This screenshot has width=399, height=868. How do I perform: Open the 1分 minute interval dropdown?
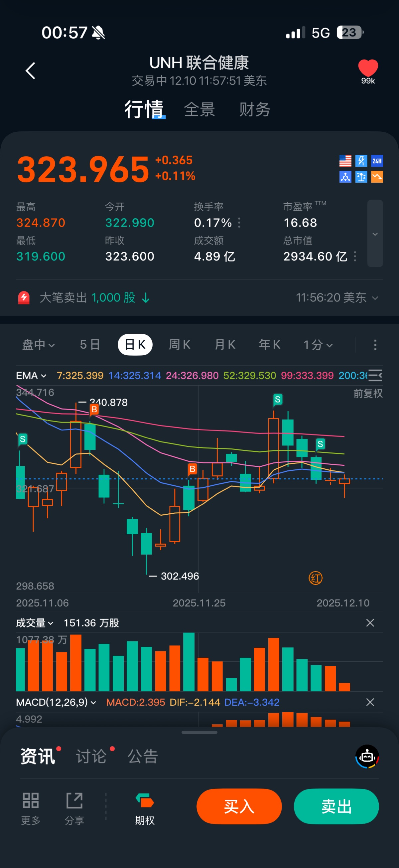[x=318, y=345]
